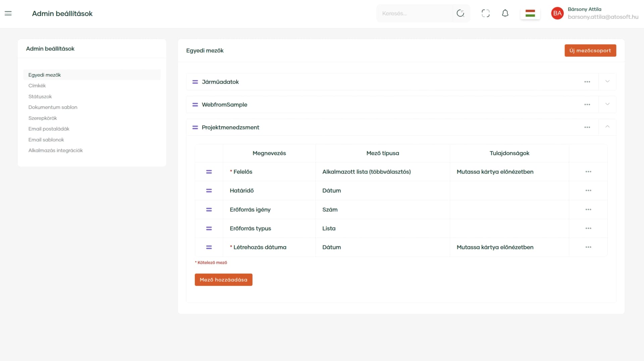Viewport: 644px width, 361px height.
Task: Click Bársony Attila user name
Action: [584, 9]
